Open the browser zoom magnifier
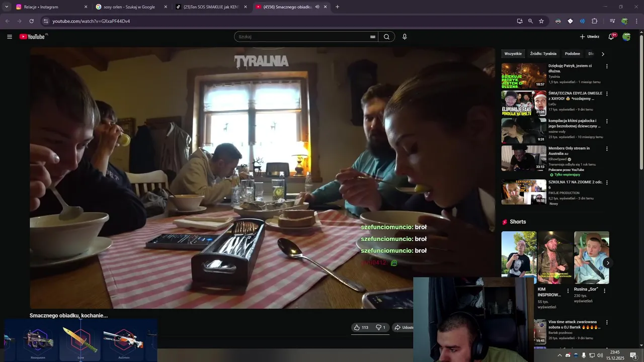 [530, 21]
